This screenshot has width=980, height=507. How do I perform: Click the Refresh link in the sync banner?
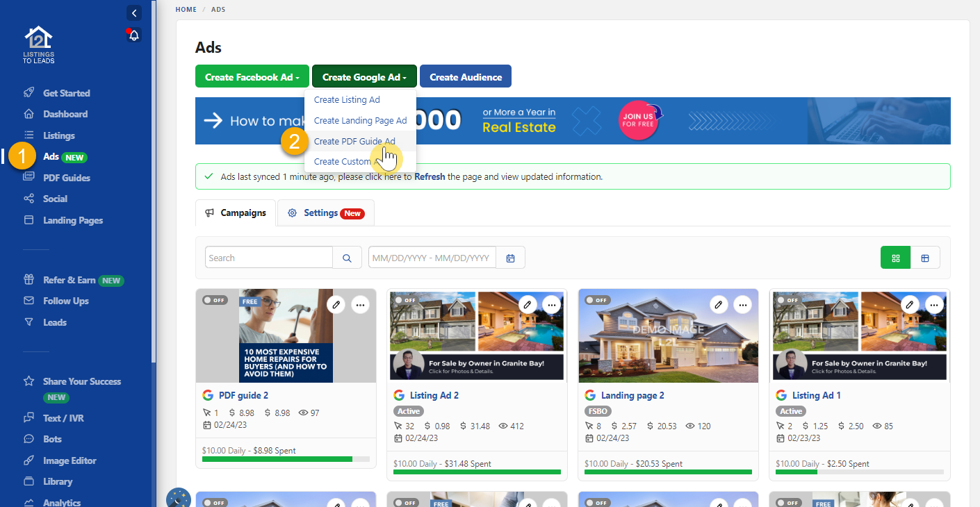coord(430,176)
